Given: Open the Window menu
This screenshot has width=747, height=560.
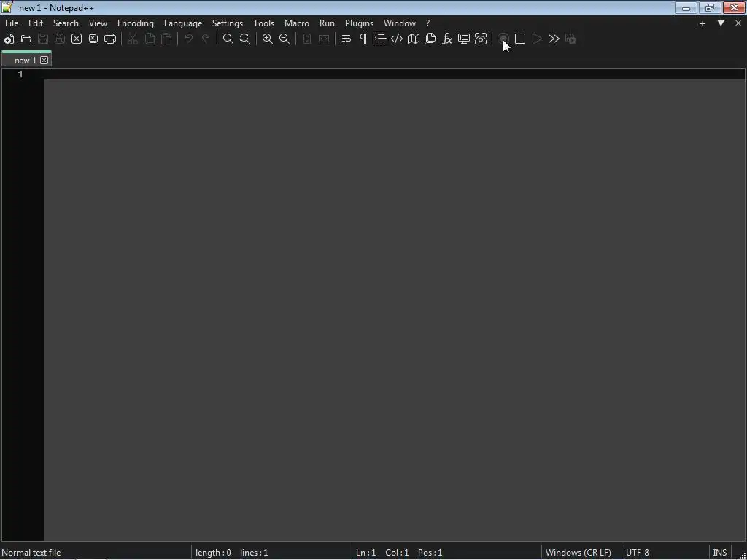Looking at the screenshot, I should click(400, 23).
